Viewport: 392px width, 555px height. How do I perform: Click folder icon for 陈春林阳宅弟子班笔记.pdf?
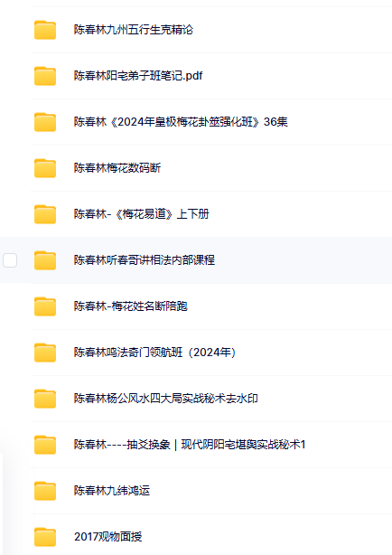tap(45, 76)
